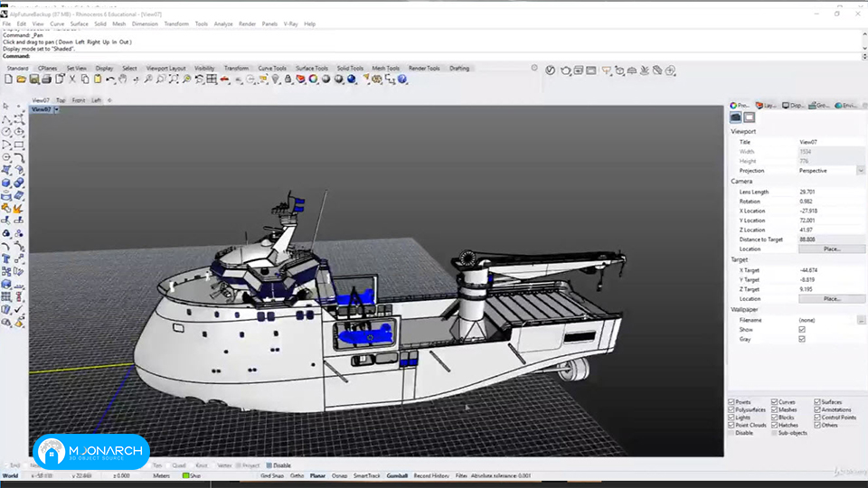
Task: Open the Display panel tab
Action: click(793, 105)
